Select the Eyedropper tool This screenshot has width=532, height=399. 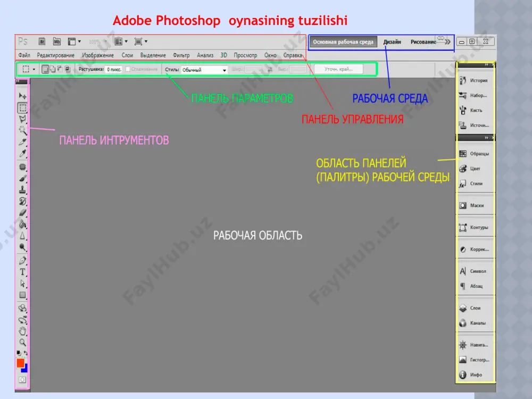pos(22,153)
